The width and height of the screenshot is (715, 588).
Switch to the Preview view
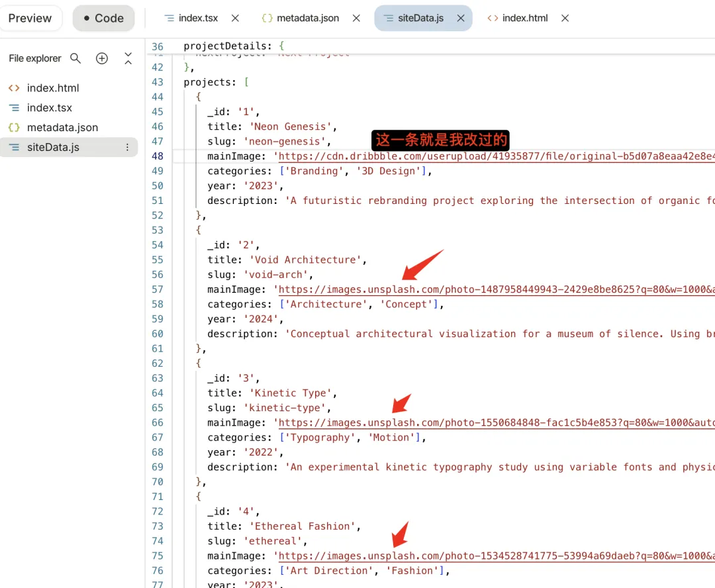(30, 19)
